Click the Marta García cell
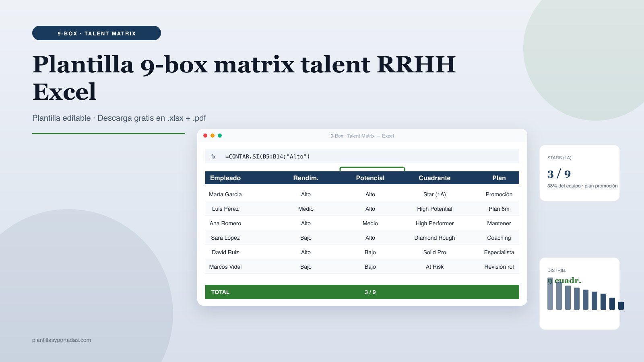 click(225, 194)
